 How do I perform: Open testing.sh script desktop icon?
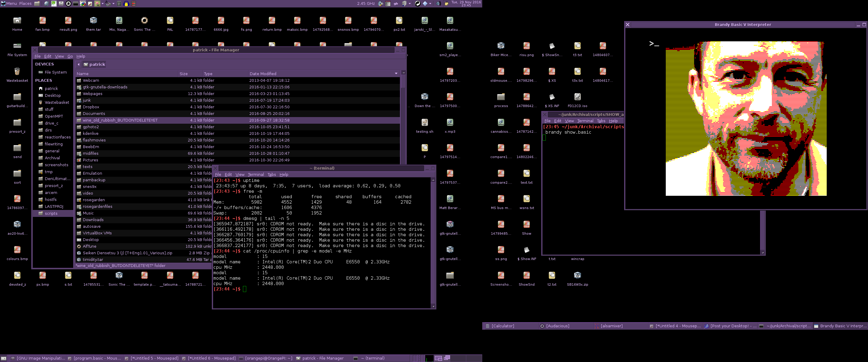click(x=425, y=125)
